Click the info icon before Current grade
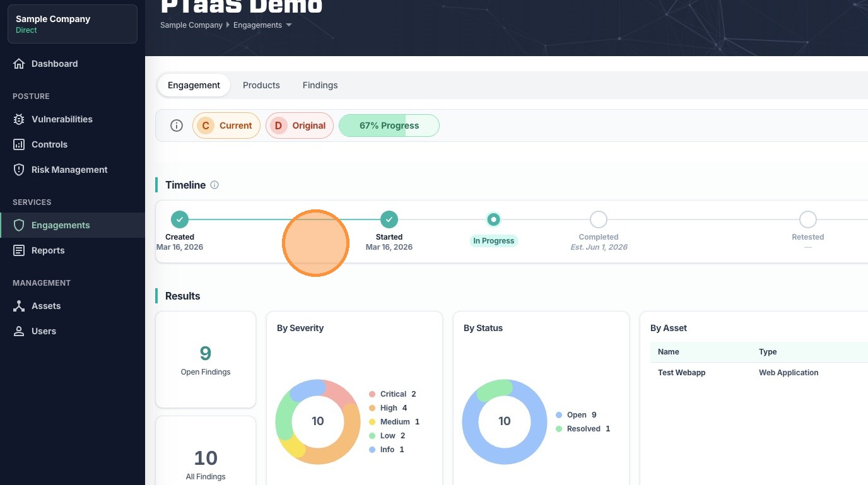The image size is (868, 485). (x=177, y=126)
